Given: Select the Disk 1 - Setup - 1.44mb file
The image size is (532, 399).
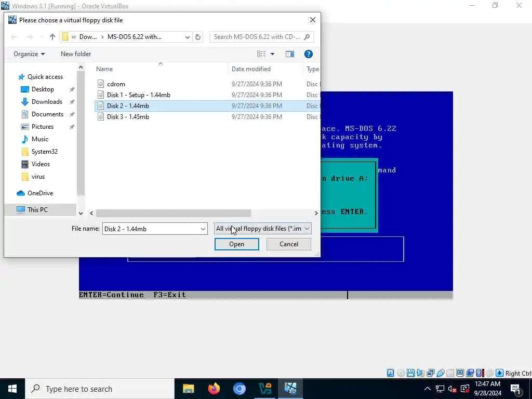Looking at the screenshot, I should click(138, 95).
